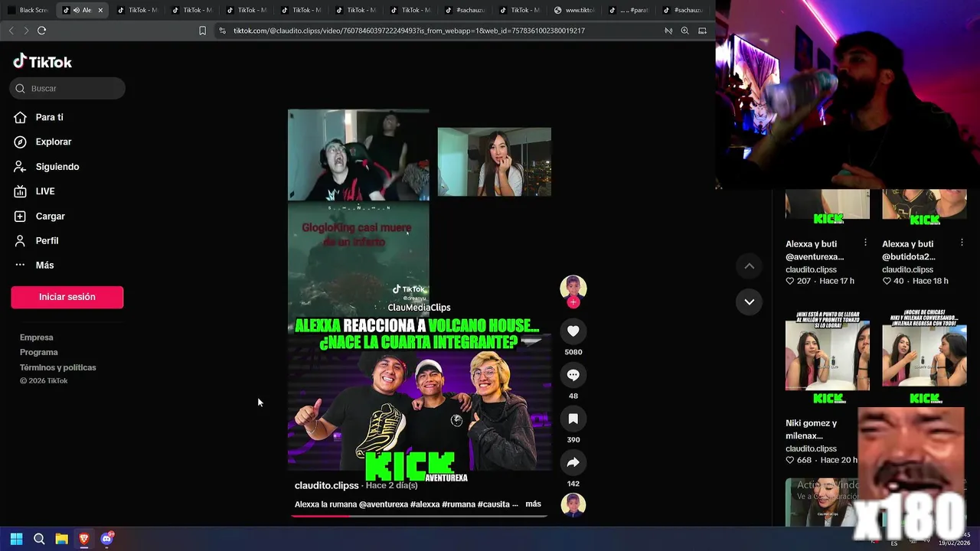Like the video with the heart icon
Image resolution: width=980 pixels, height=551 pixels.
pos(573,331)
